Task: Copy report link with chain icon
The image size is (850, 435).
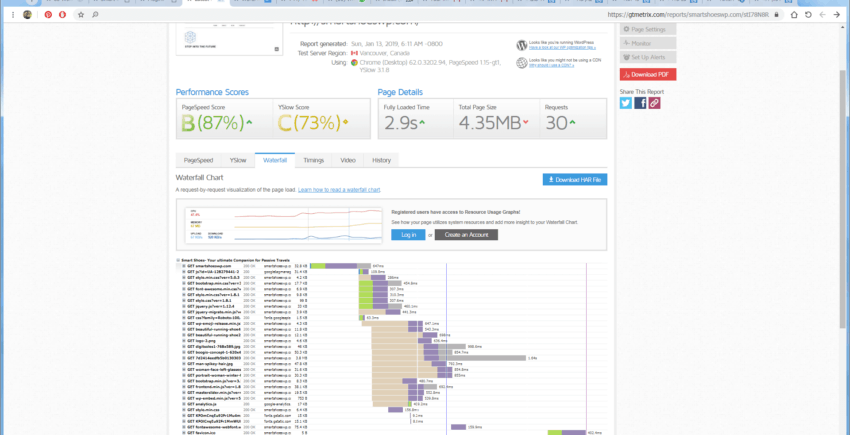Action: tap(654, 103)
